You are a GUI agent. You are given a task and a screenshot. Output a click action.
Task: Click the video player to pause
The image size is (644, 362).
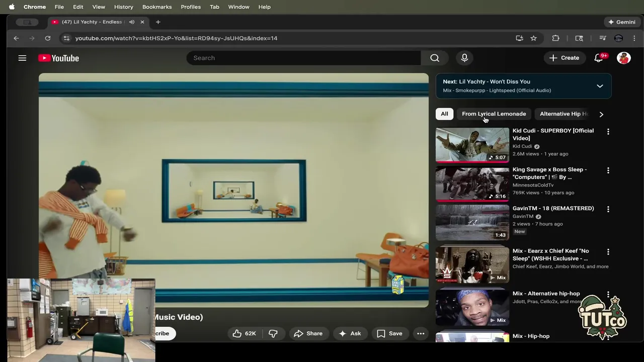(x=233, y=190)
